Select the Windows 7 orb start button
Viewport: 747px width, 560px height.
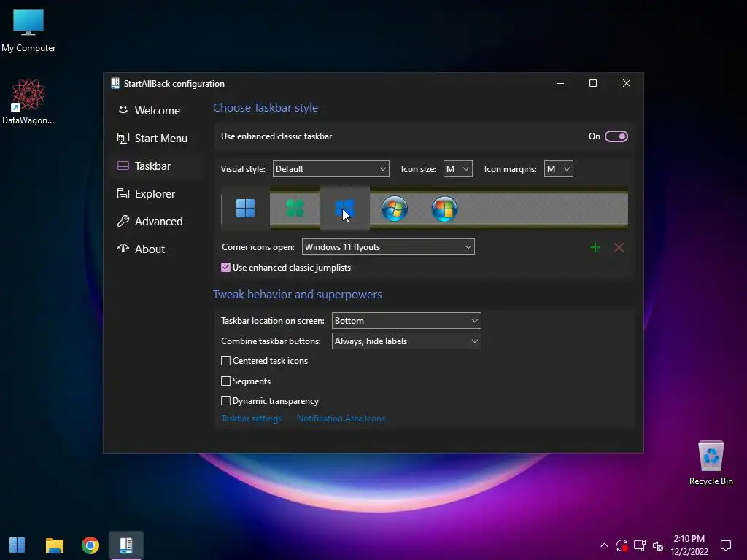[395, 209]
